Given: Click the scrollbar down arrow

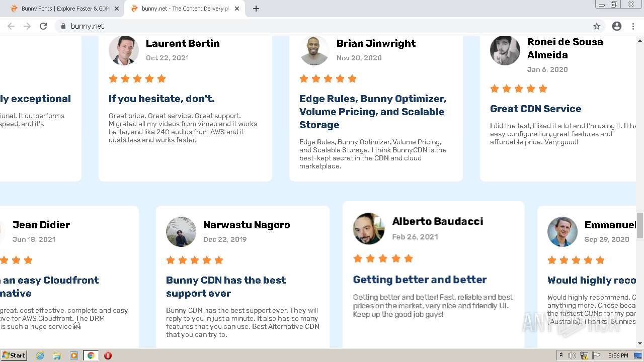Looking at the screenshot, I should 640,343.
